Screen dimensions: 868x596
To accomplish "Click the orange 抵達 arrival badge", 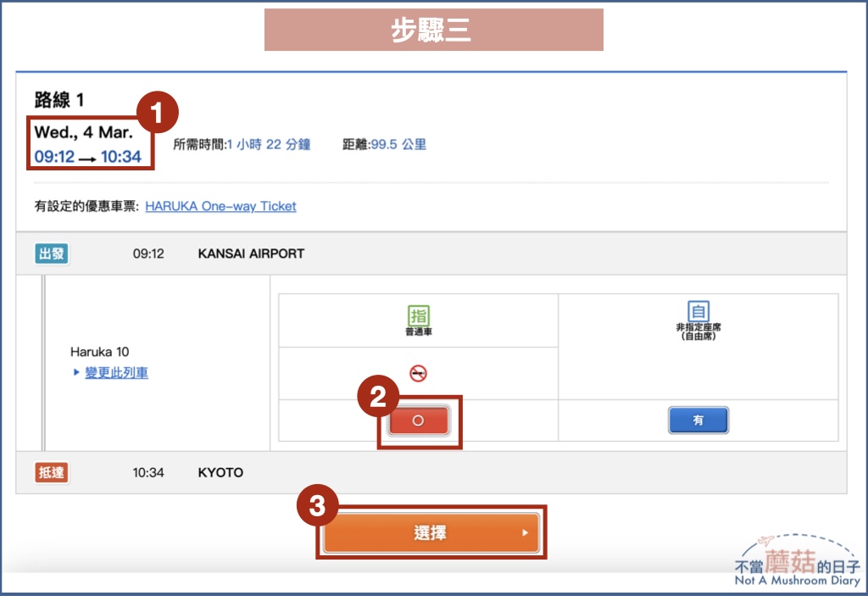I will pyautogui.click(x=51, y=472).
